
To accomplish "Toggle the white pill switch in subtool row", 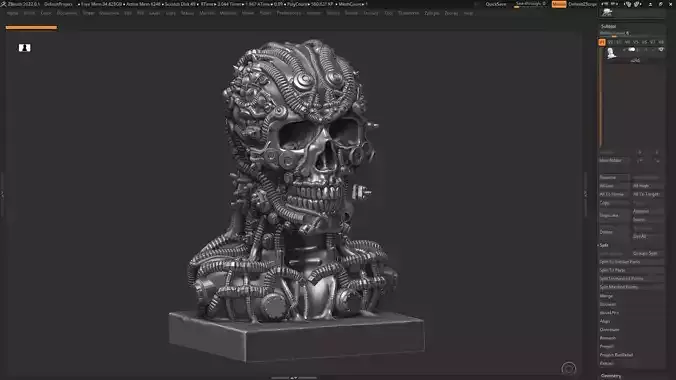I will pyautogui.click(x=632, y=50).
